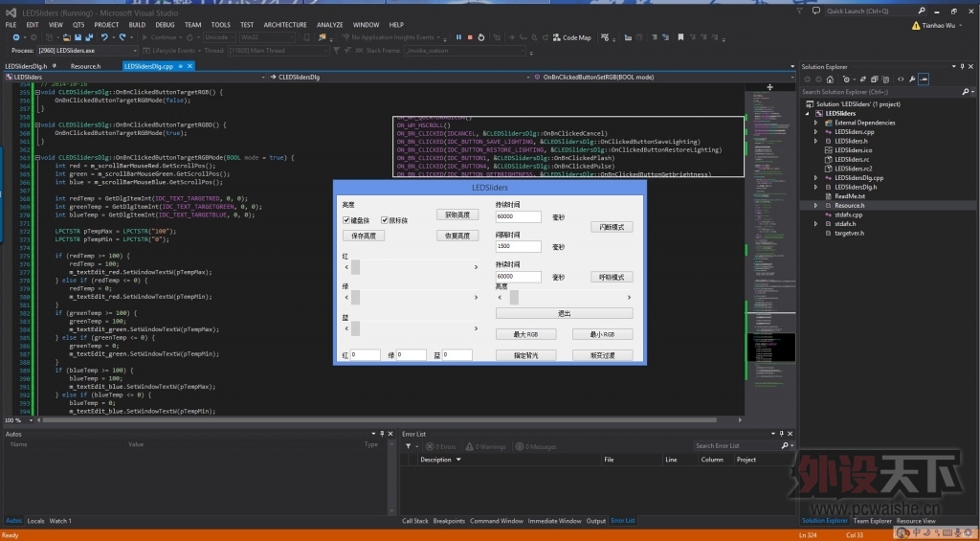Click the 退出 button in LEDSliders dialog
This screenshot has width=980, height=541.
tap(565, 313)
